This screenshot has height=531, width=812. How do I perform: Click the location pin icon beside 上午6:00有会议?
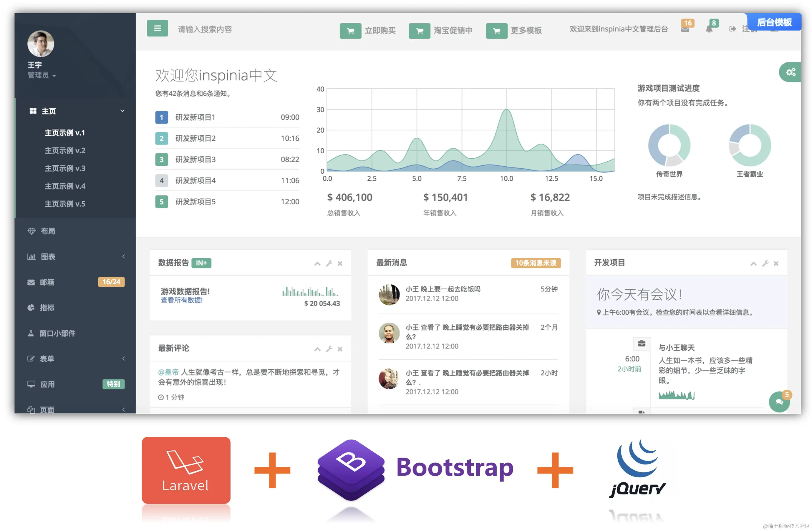[599, 312]
